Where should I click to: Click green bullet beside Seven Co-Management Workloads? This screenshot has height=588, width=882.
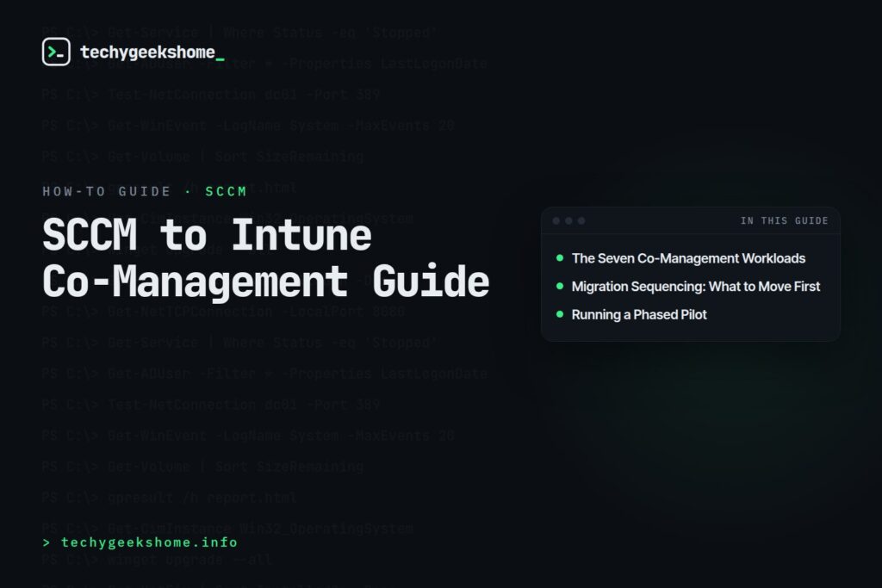[560, 258]
